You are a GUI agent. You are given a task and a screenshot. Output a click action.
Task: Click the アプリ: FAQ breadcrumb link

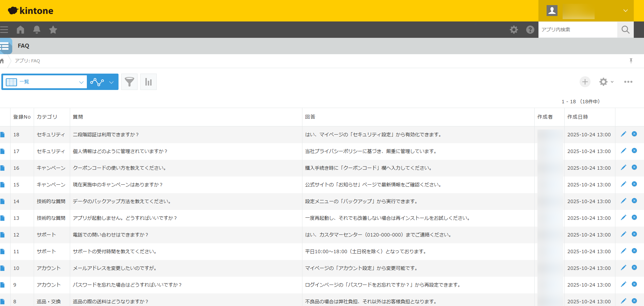(28, 61)
